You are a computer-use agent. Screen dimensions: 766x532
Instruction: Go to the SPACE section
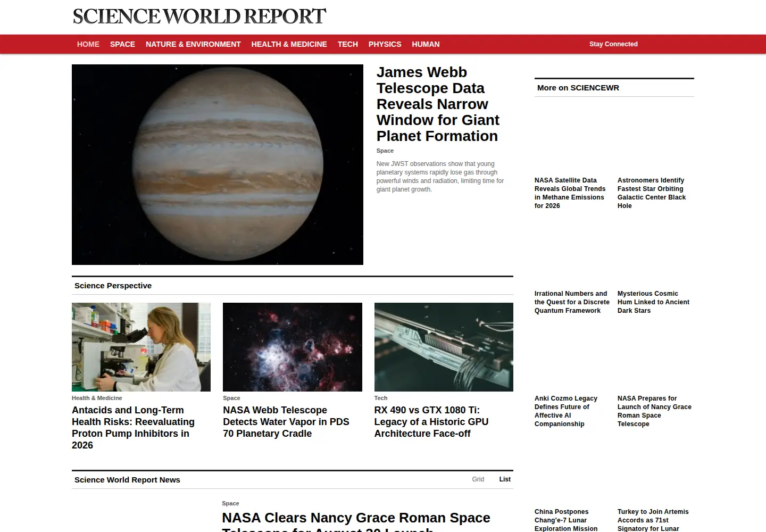coord(122,44)
